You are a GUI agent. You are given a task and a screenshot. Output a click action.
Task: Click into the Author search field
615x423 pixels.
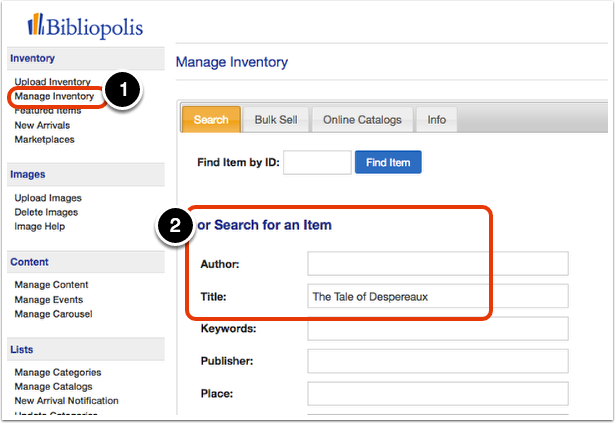[438, 264]
